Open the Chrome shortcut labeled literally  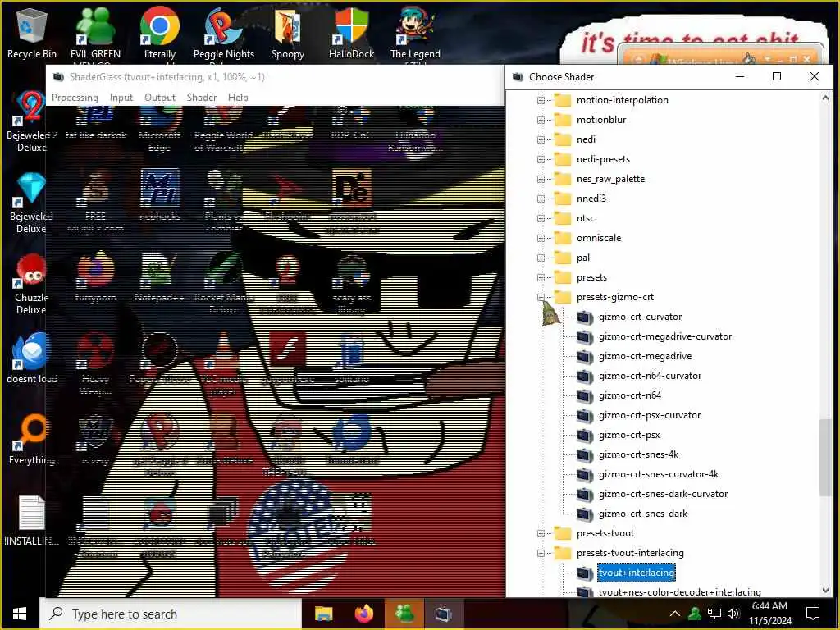[160, 33]
